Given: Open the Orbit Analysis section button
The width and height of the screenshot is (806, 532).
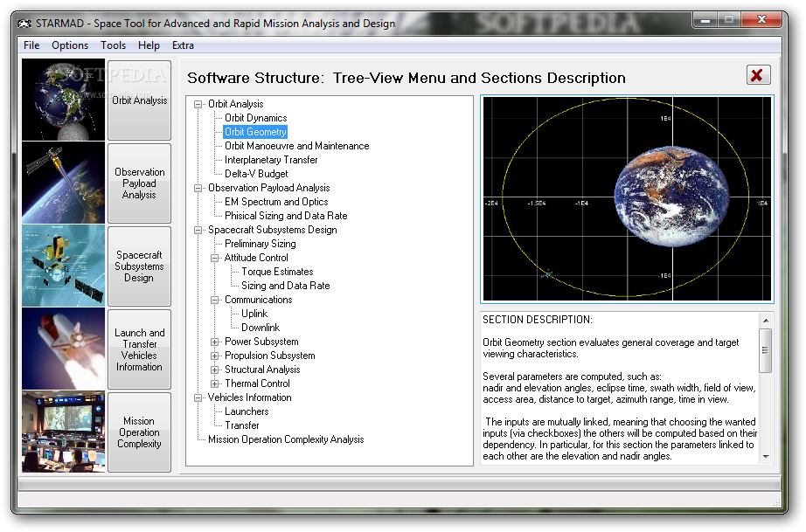Looking at the screenshot, I should 139,100.
